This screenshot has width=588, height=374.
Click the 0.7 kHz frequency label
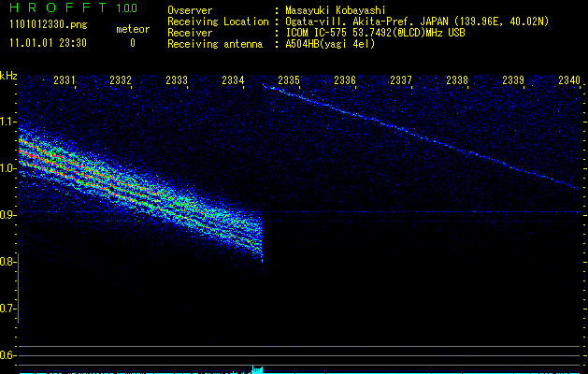(x=8, y=309)
